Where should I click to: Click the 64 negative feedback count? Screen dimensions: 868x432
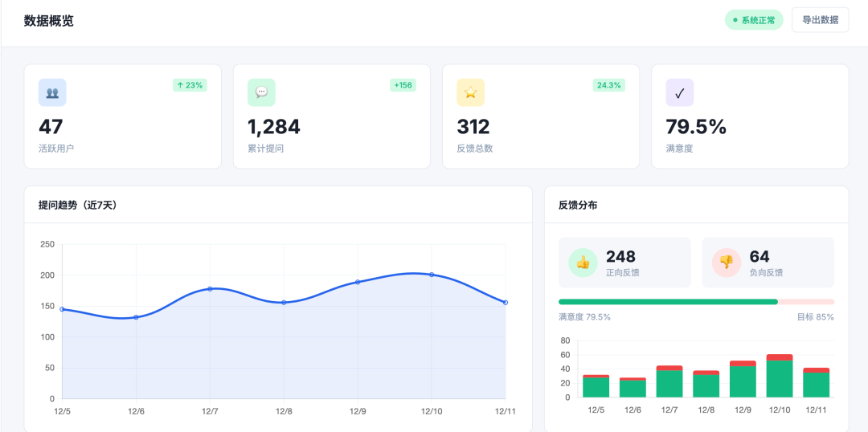click(759, 257)
